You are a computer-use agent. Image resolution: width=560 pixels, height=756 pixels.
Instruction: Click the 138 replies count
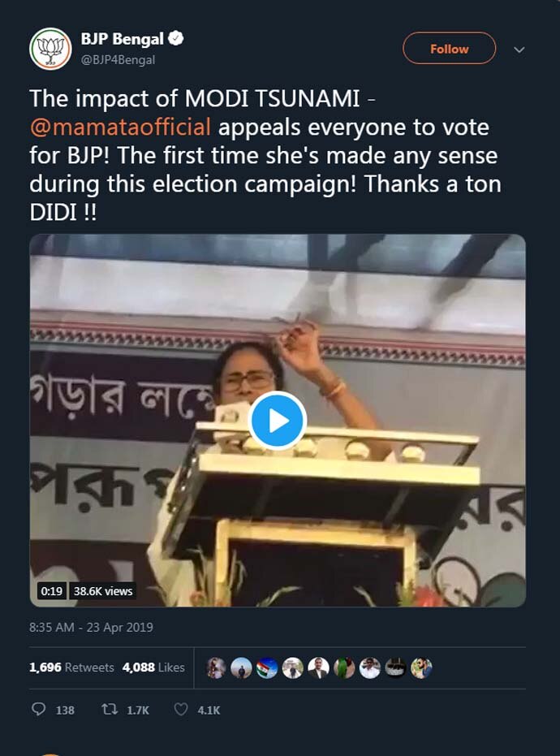click(65, 710)
